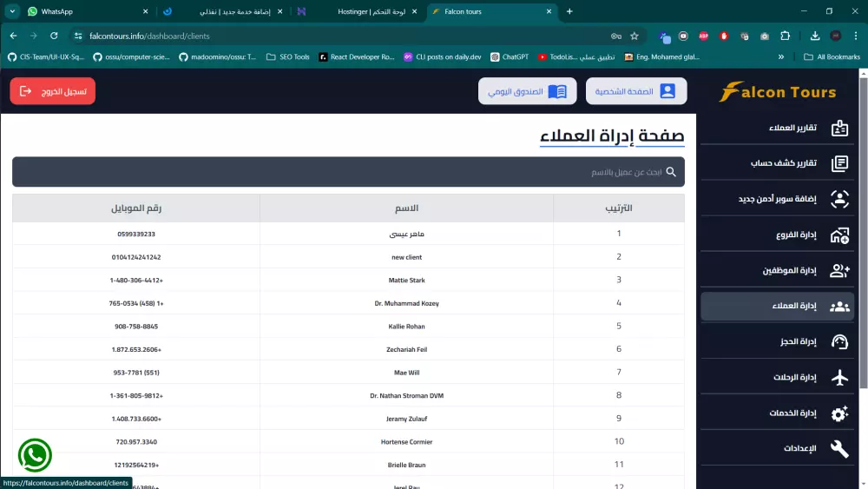Expand hidden bookmarks chevron
The height and width of the screenshot is (489, 868).
(781, 56)
